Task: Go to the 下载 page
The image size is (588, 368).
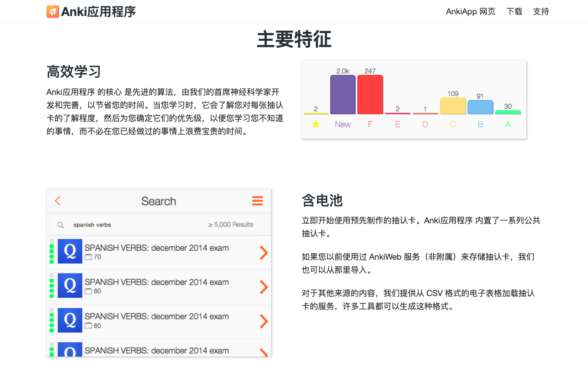Action: [514, 11]
